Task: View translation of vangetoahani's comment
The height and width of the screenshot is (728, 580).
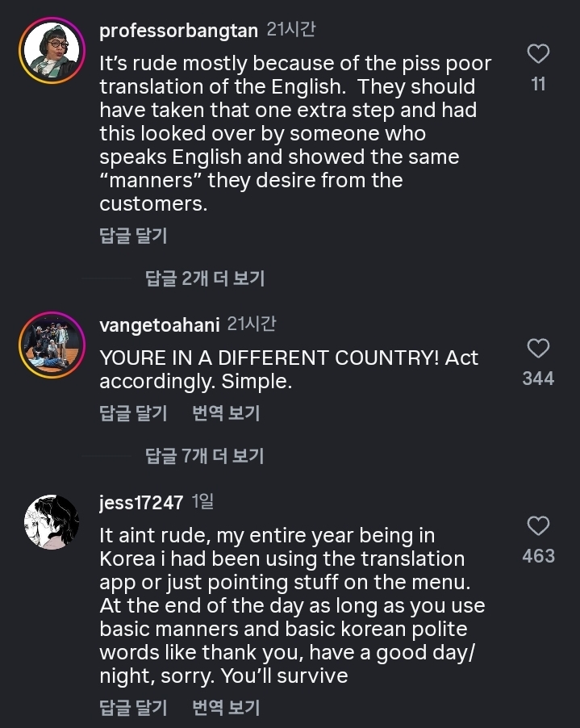Action: click(226, 413)
